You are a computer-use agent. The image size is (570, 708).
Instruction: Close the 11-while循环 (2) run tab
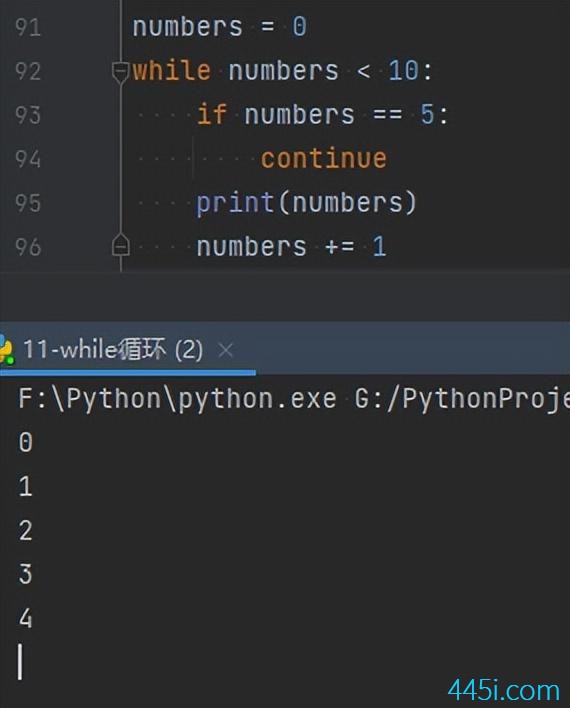point(225,350)
